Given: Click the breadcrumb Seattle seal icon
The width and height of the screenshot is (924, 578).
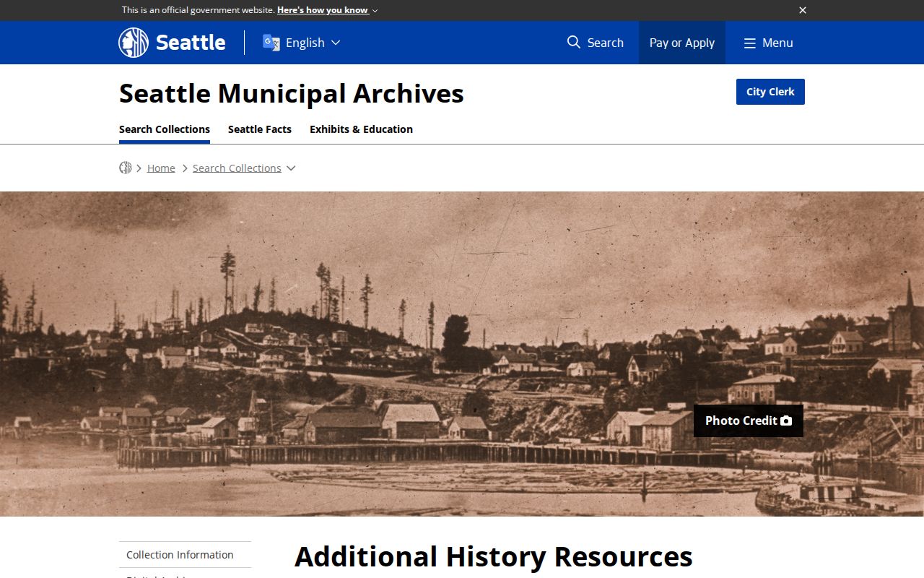Looking at the screenshot, I should (x=126, y=168).
